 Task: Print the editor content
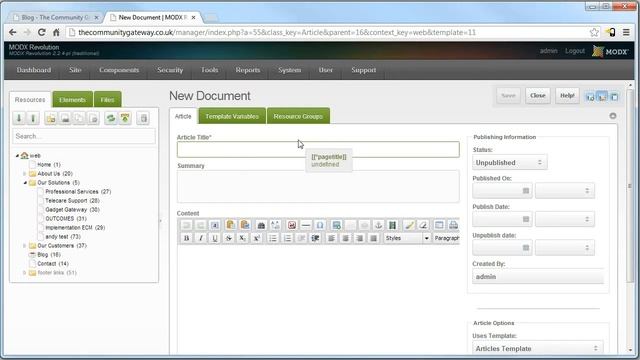(453, 225)
